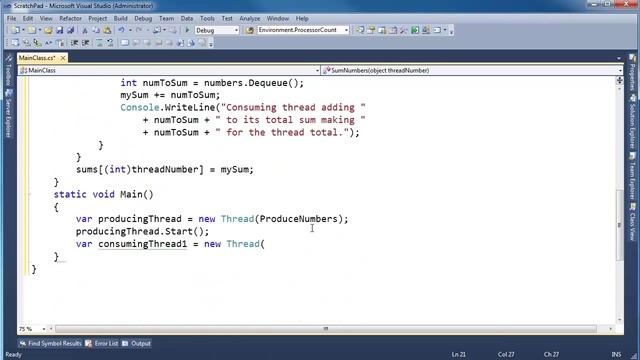Select the MainClass.cs document tab

tap(37, 58)
